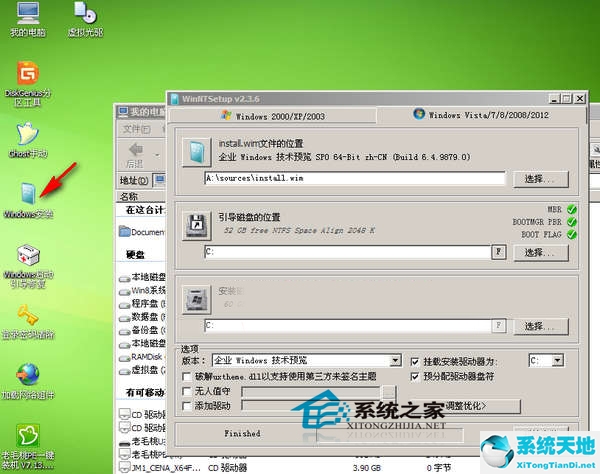The width and height of the screenshot is (600, 474).
Task: Launch DiskGenius分区工具 from the desktop
Action: pos(28,84)
